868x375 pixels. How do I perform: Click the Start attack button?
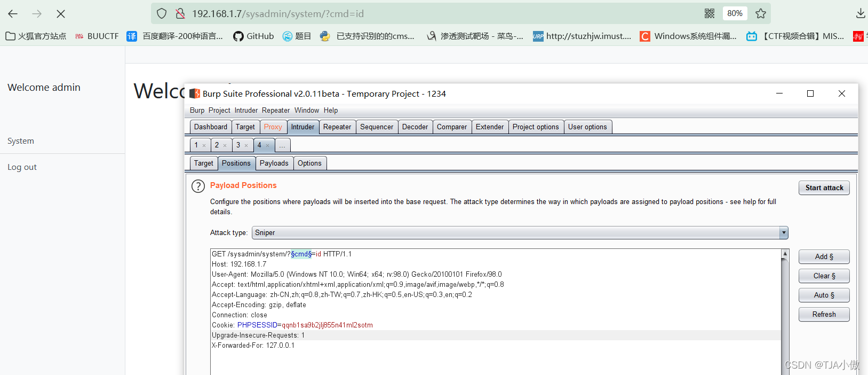tap(824, 187)
